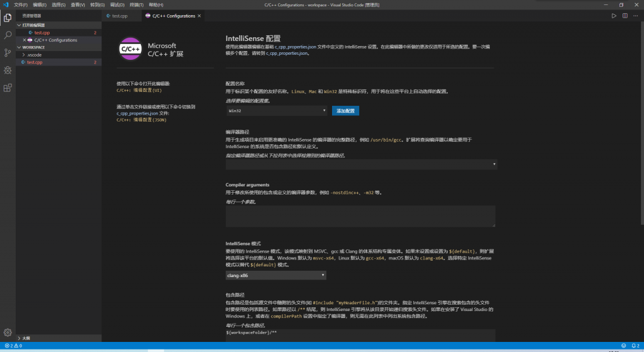
Task: Switch to the test.cpp tab
Action: [119, 16]
